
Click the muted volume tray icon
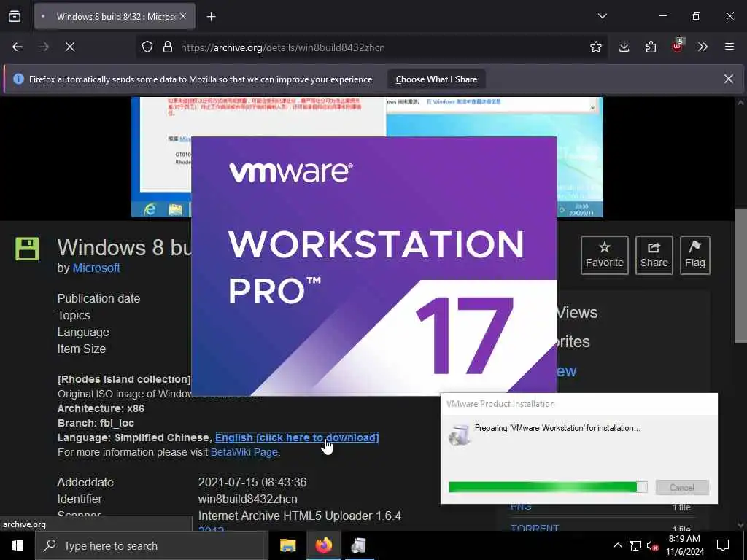[653, 545]
